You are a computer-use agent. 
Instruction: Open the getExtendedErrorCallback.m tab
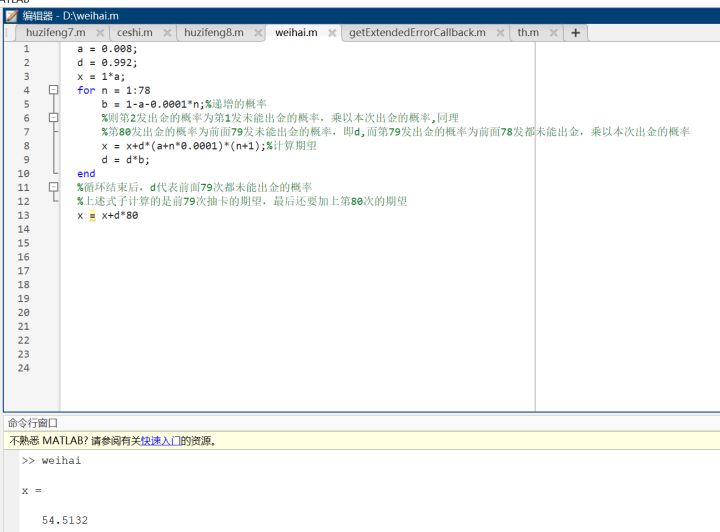pyautogui.click(x=417, y=33)
